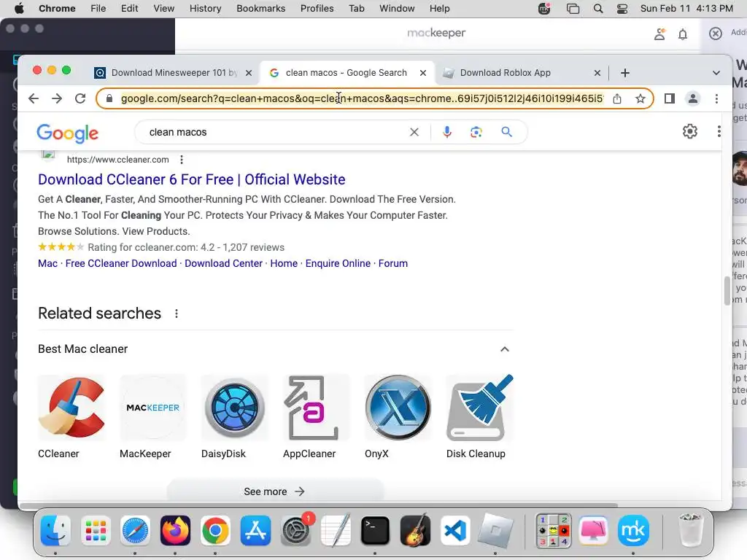Open the History menu
This screenshot has width=747, height=560.
tap(205, 9)
